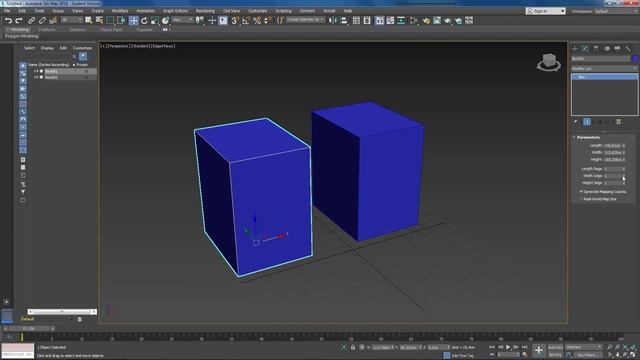The image size is (640, 360).
Task: Toggle Spinner Snap in toolbar
Action: tap(267, 20)
